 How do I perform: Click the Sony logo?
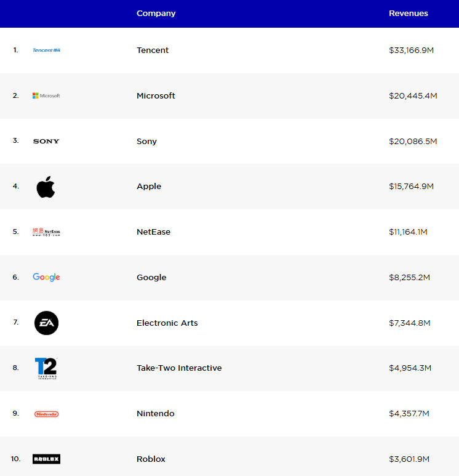(46, 142)
